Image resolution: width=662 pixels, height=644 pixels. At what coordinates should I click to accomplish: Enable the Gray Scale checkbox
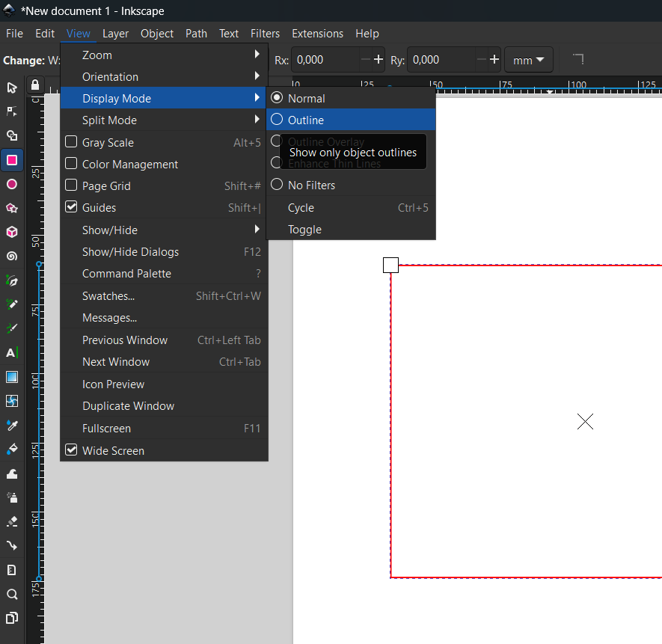click(x=71, y=141)
